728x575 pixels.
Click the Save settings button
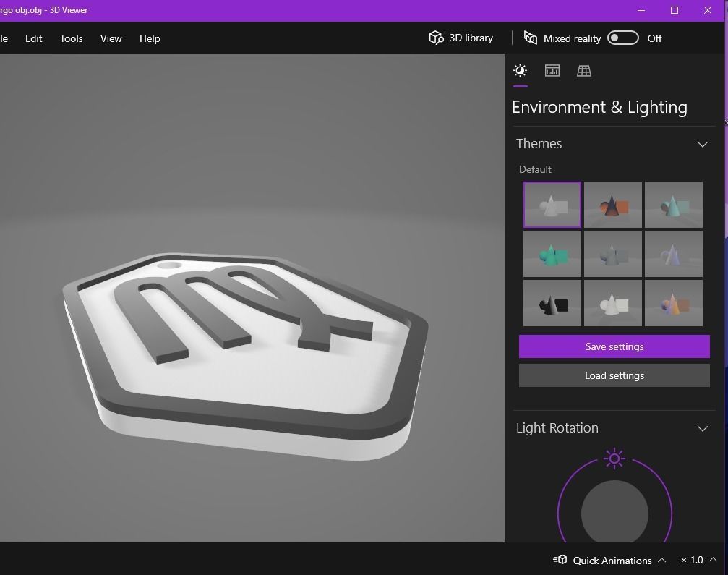(614, 346)
